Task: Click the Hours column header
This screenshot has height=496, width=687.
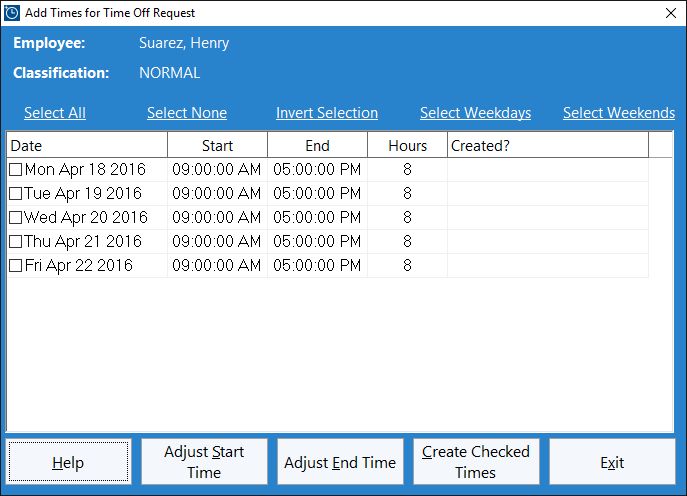Action: pos(407,145)
